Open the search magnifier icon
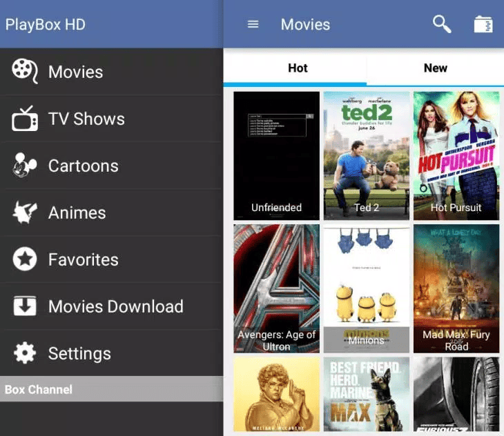The width and height of the screenshot is (504, 436). (x=442, y=23)
